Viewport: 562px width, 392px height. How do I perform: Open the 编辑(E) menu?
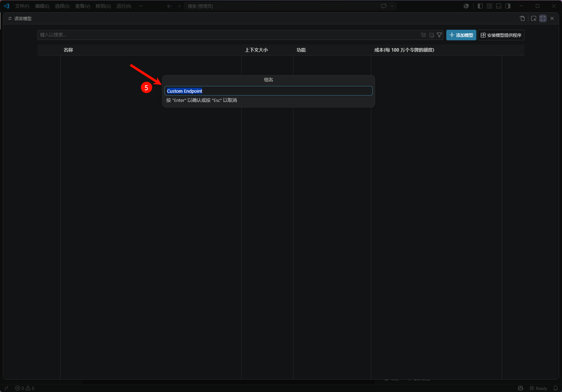point(42,6)
